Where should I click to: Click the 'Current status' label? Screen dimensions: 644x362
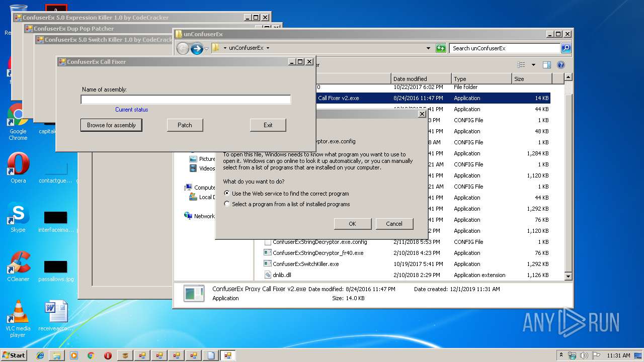tap(131, 110)
